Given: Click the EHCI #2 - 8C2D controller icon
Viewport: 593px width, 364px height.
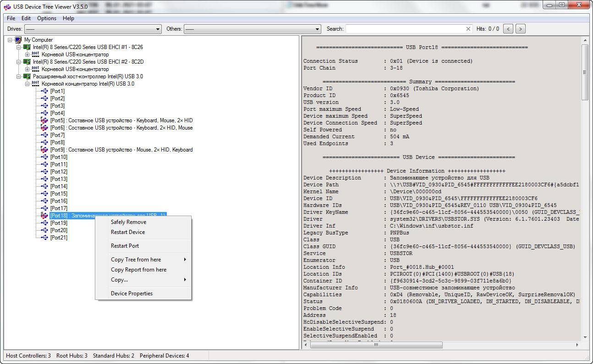Looking at the screenshot, I should coord(27,62).
